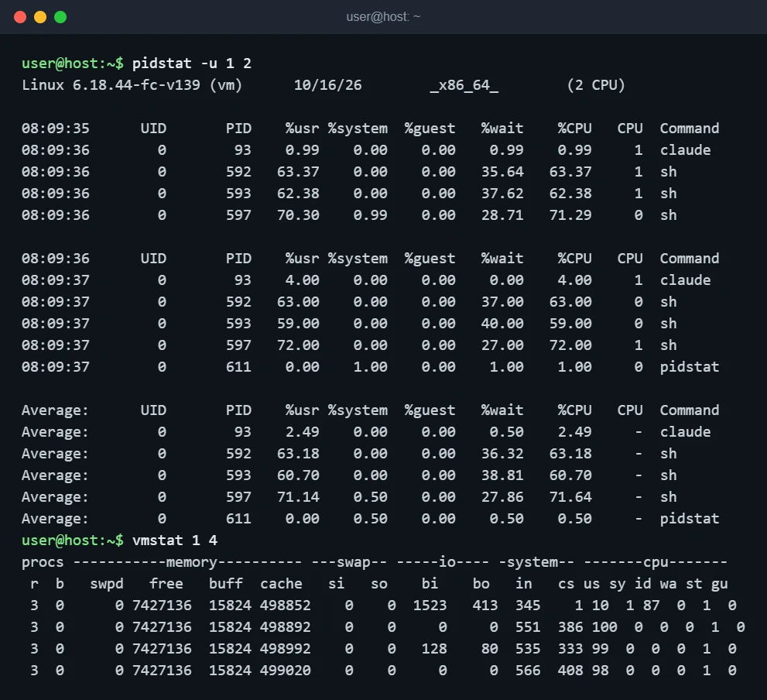Click the Average %wait value 36.32

tap(502, 454)
